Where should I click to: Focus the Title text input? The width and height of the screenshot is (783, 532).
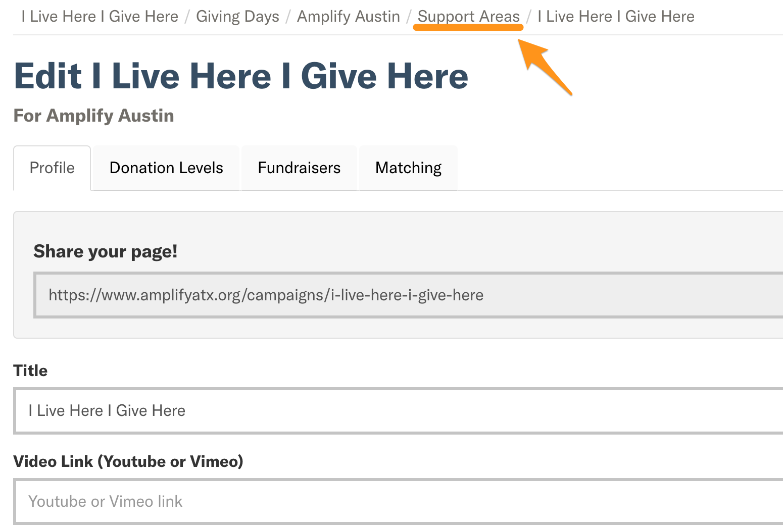point(398,411)
